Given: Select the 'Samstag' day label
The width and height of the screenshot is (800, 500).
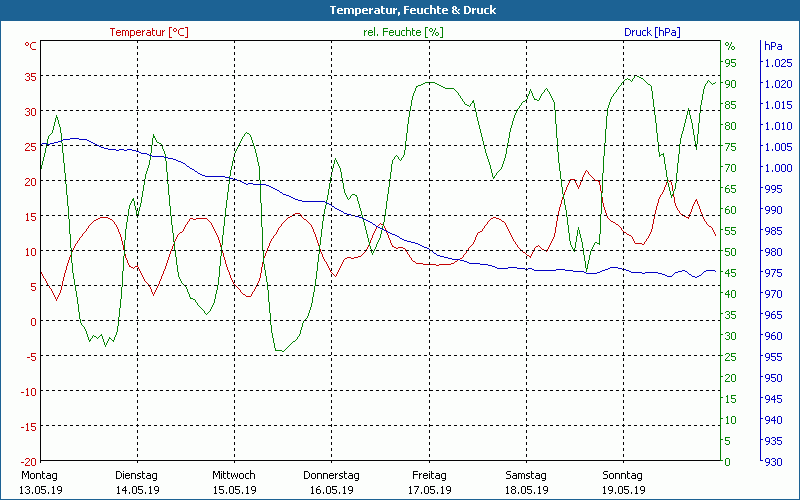Looking at the screenshot, I should (x=526, y=475).
